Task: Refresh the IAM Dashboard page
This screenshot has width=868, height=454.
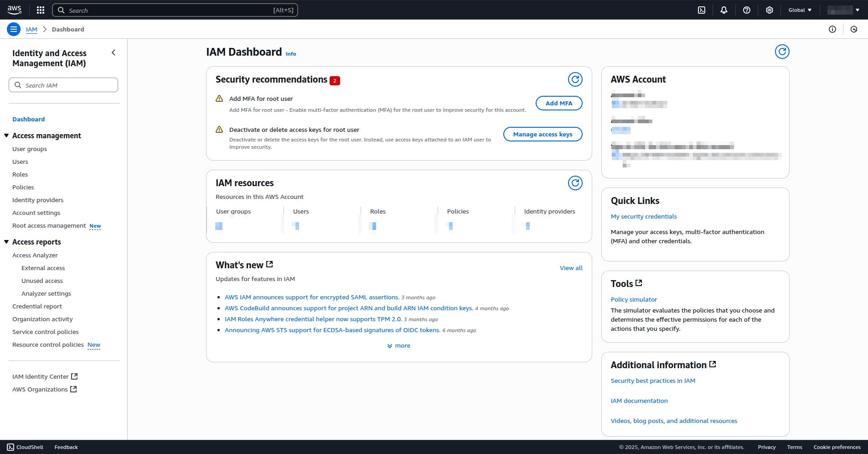Action: (782, 52)
